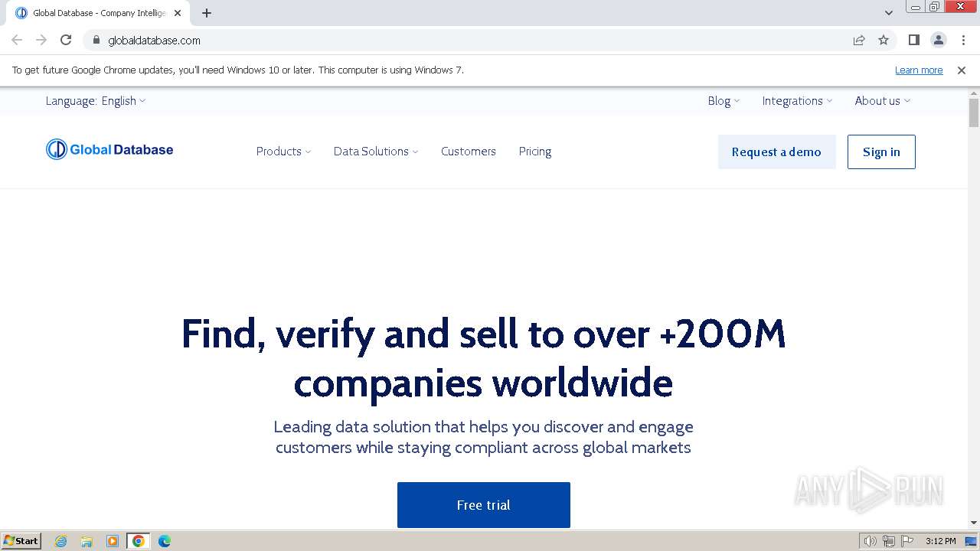The height and width of the screenshot is (551, 980).
Task: Click the Global Database logo
Action: 109,149
